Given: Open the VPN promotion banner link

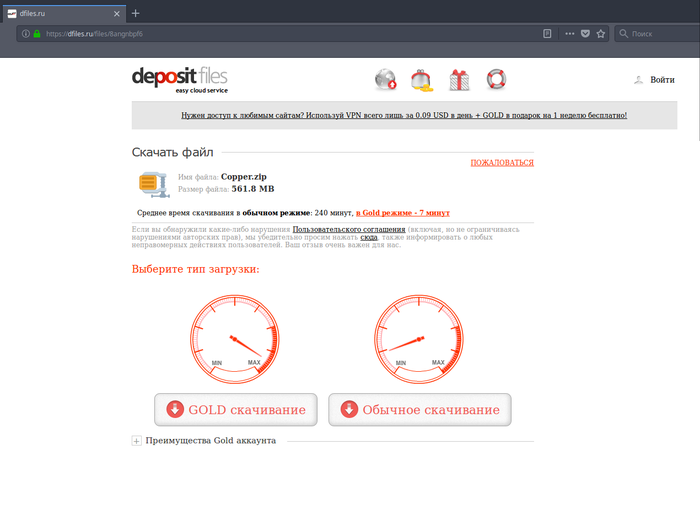Looking at the screenshot, I should pos(404,115).
